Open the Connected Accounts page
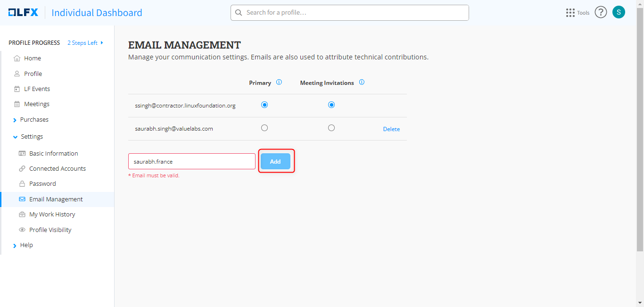Viewport: 644px width, 307px height. coord(57,169)
